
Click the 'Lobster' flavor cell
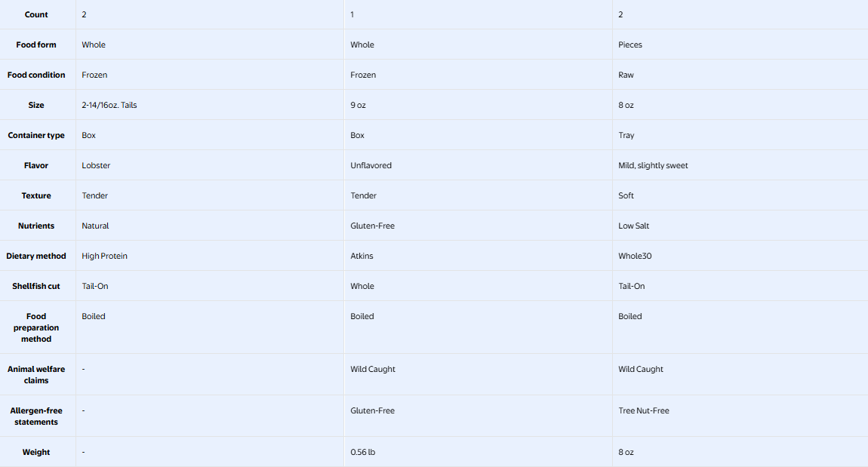click(x=96, y=165)
